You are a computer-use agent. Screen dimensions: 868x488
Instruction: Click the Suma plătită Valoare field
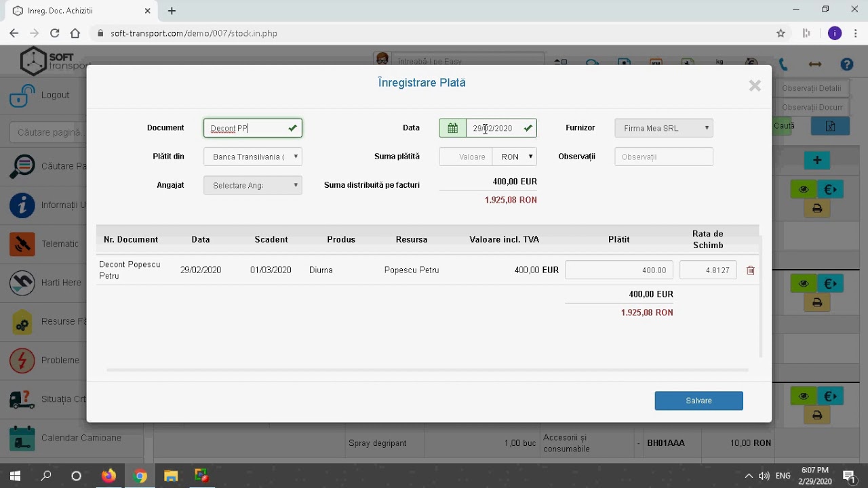(467, 157)
